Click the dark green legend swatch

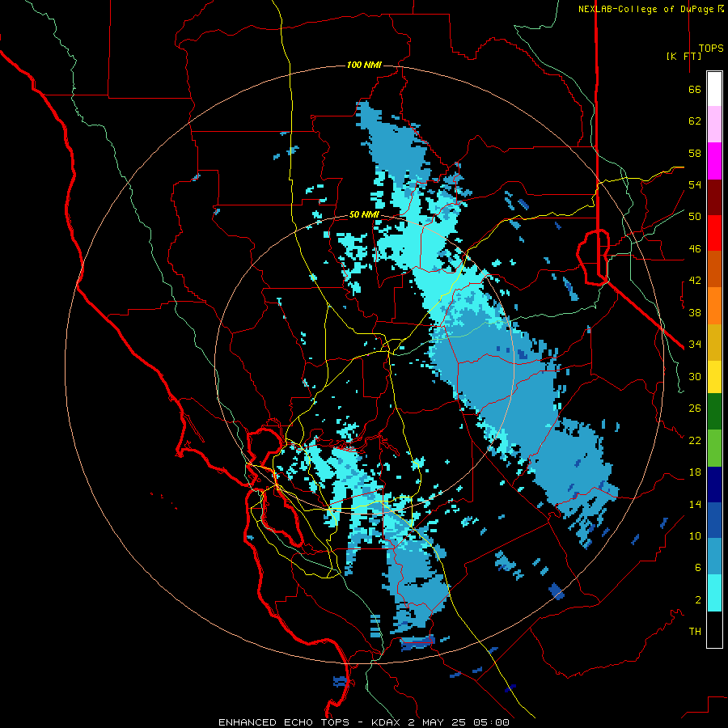pyautogui.click(x=714, y=412)
